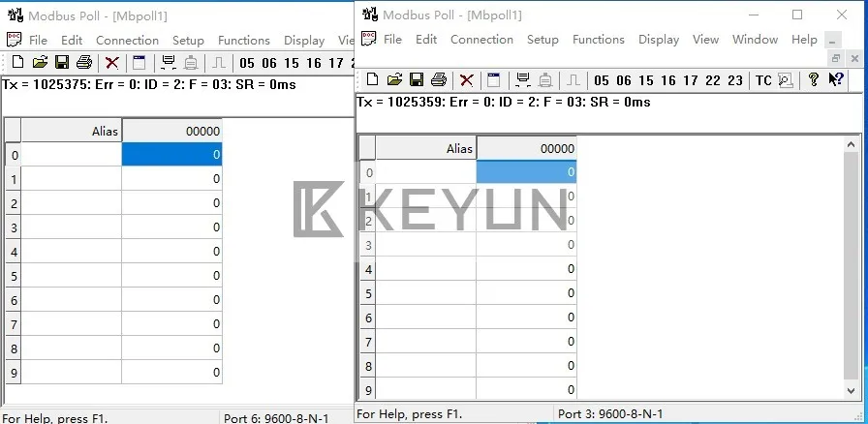Image resolution: width=868 pixels, height=424 pixels.
Task: Click Connect icon in right window toolbar
Action: point(522,80)
